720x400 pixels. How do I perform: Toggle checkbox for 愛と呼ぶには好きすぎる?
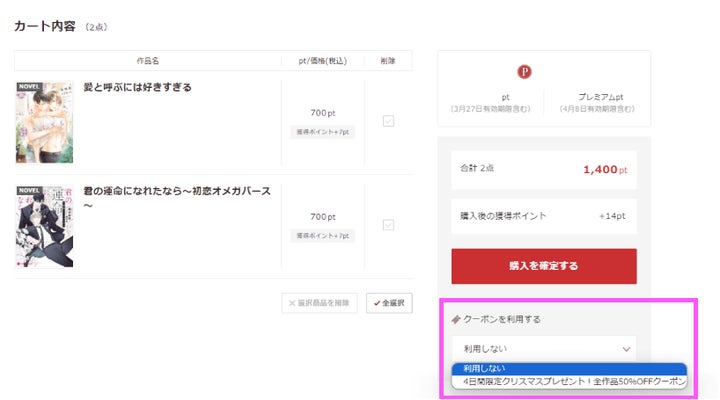coord(388,121)
